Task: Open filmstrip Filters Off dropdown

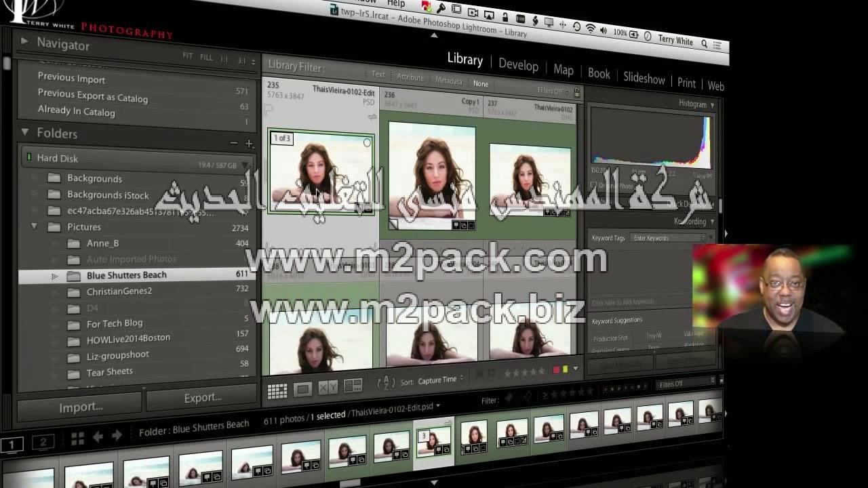Action: pos(686,384)
